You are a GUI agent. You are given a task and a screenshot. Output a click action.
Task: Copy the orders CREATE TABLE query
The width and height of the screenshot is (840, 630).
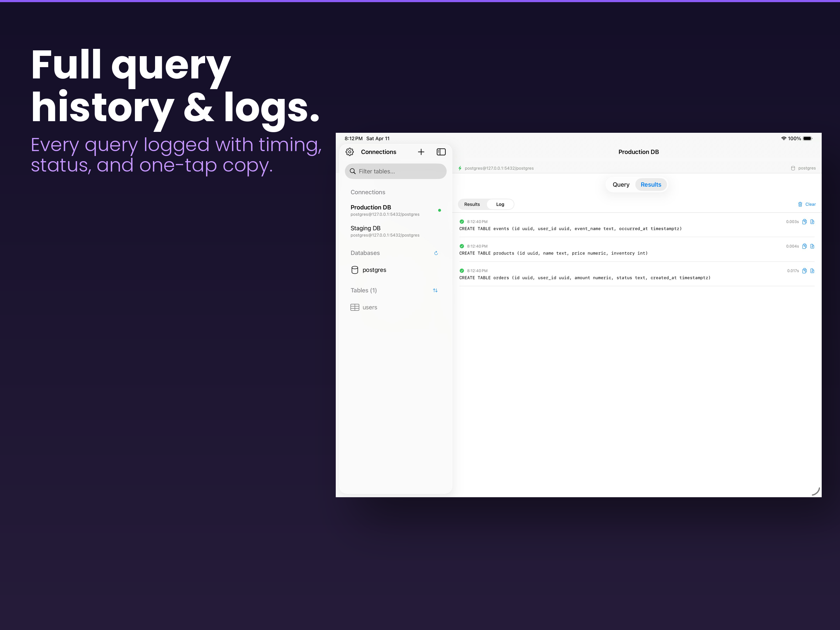(804, 271)
